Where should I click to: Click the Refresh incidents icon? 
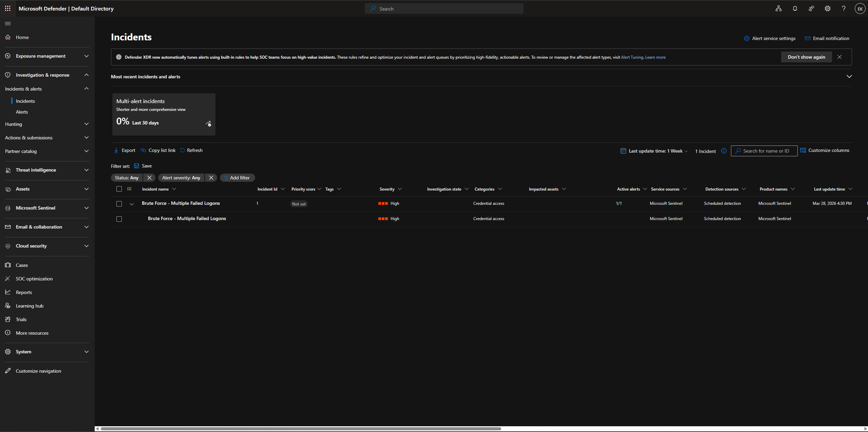pyautogui.click(x=183, y=150)
